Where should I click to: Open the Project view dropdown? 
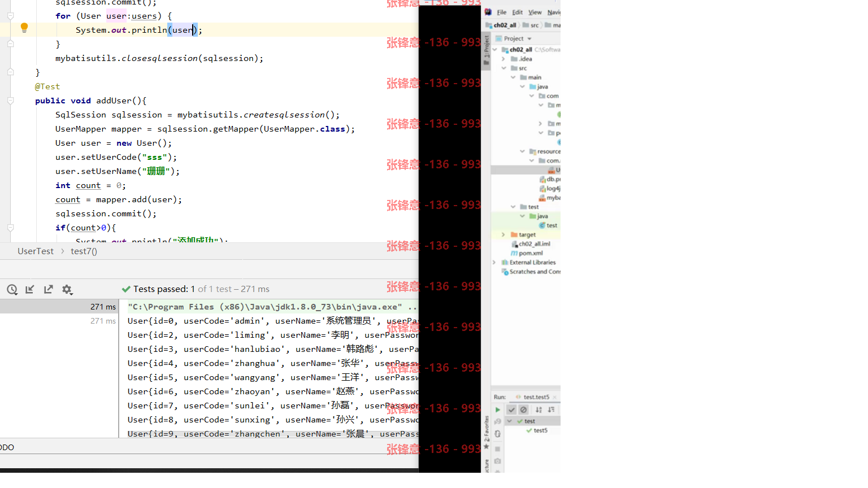pyautogui.click(x=530, y=38)
